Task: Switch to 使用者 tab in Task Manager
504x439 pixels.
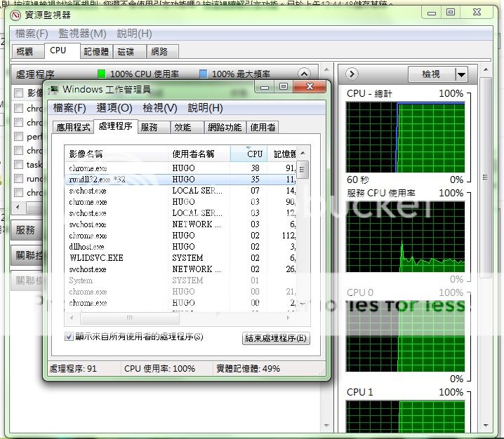Action: point(263,128)
